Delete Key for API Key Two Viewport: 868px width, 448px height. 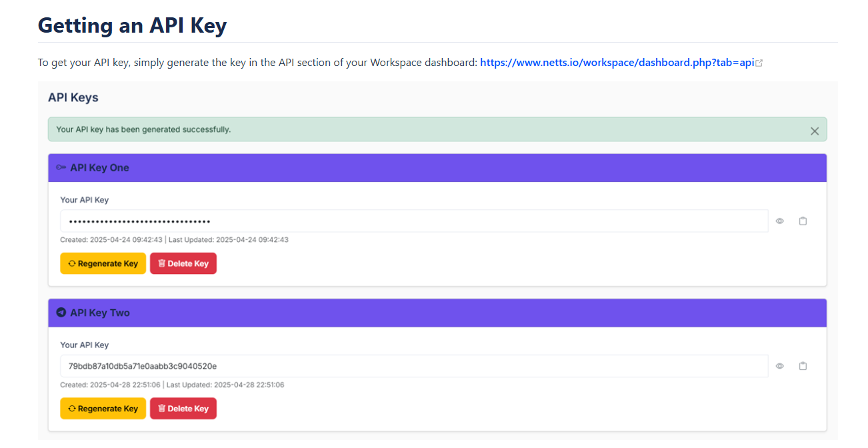pyautogui.click(x=183, y=409)
